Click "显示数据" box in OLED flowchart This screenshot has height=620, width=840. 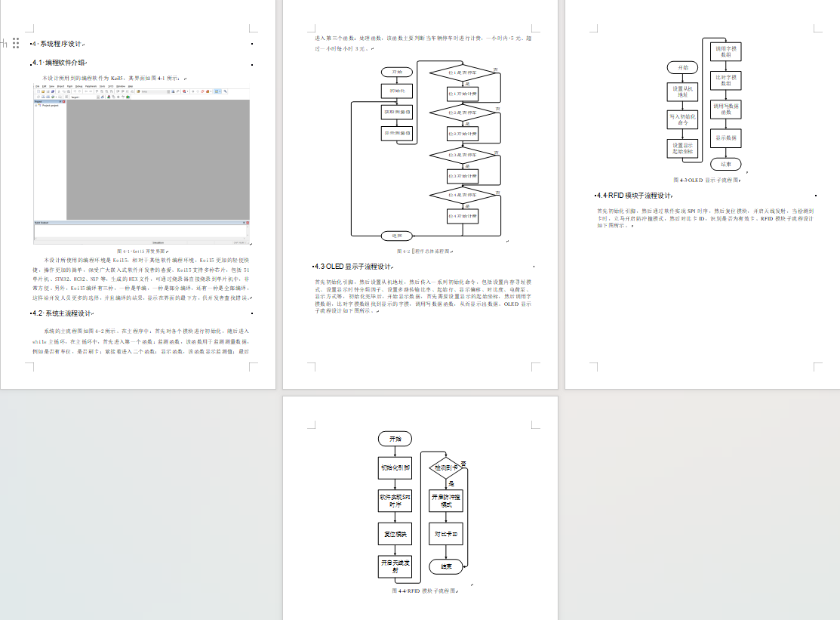[726, 138]
